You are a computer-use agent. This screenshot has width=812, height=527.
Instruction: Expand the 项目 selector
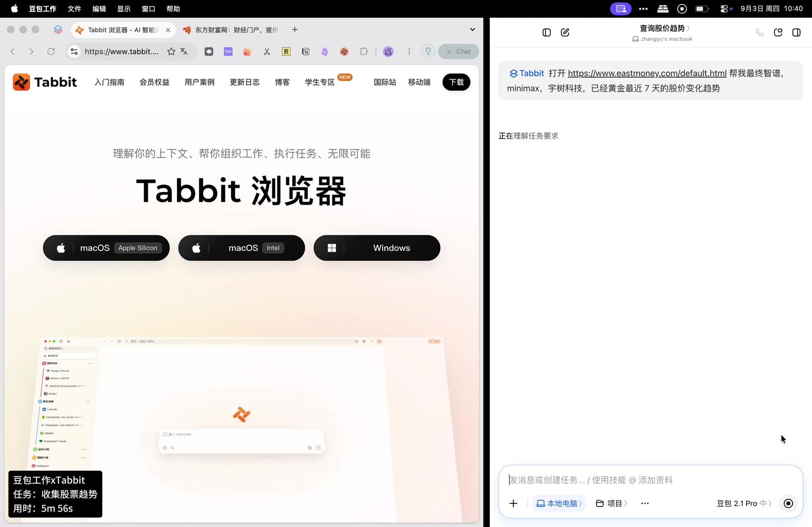point(611,503)
